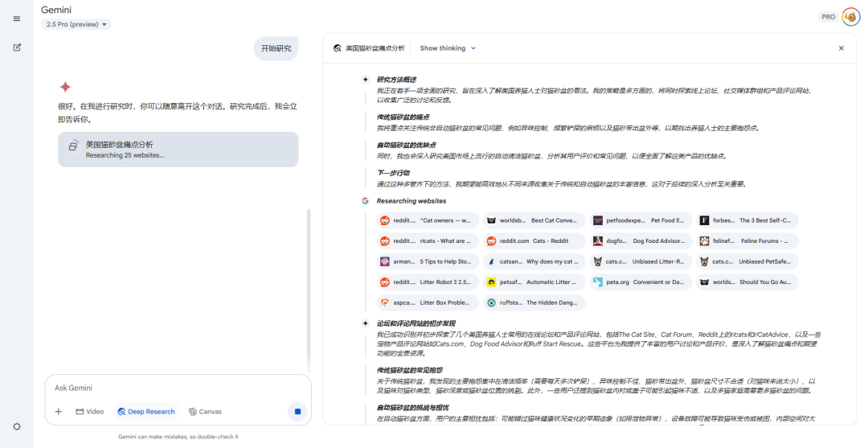Open ruffsta... The Hidden Dang... chip
Screen dimensions: 868x448
pos(534,302)
